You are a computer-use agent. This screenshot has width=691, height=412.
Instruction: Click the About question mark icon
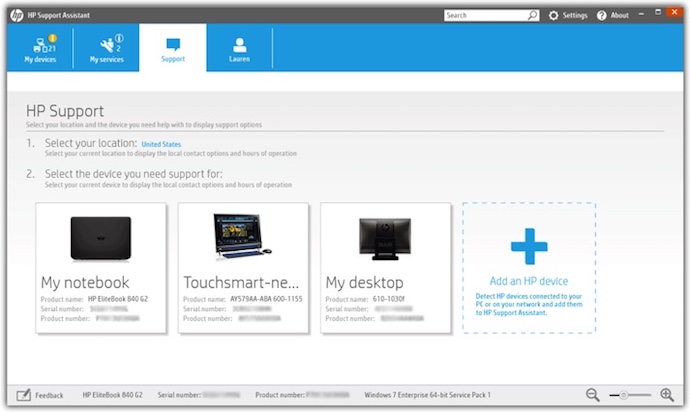602,15
